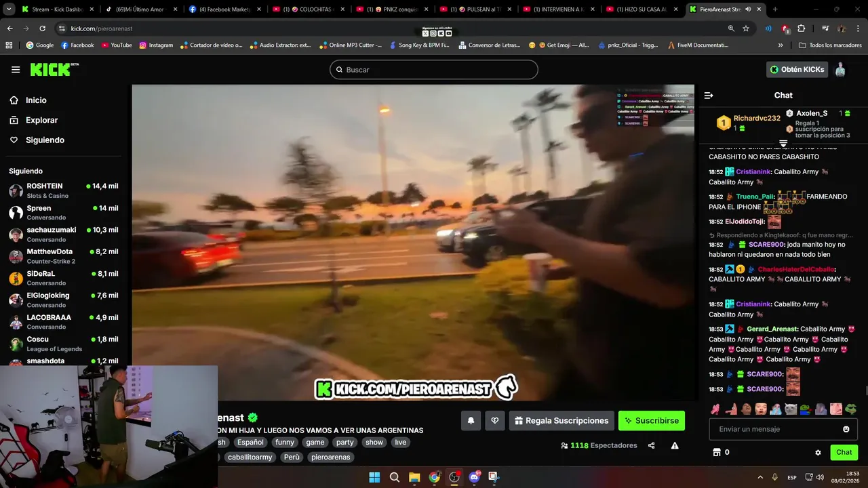Viewport: 868px width, 488px height.
Task: Show hidden system tray icons
Action: (759, 477)
